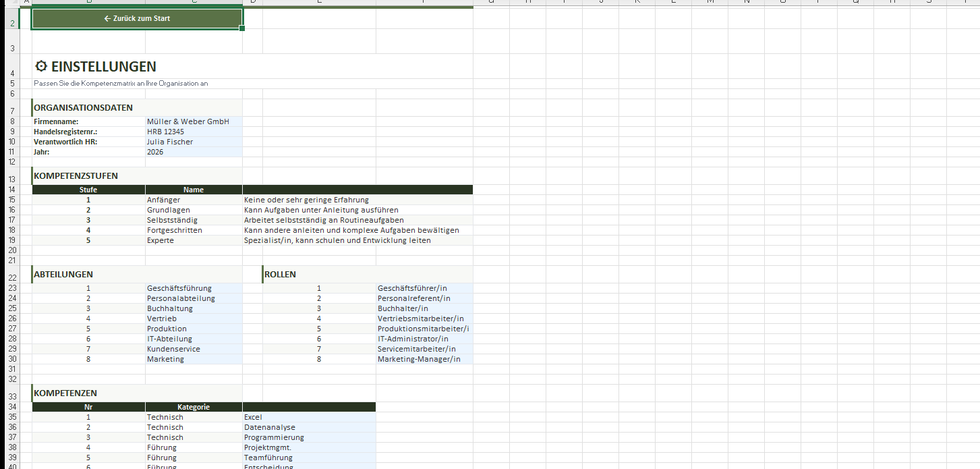Image resolution: width=980 pixels, height=469 pixels.
Task: Select the Julia Fischer HR contact cell
Action: pos(193,142)
